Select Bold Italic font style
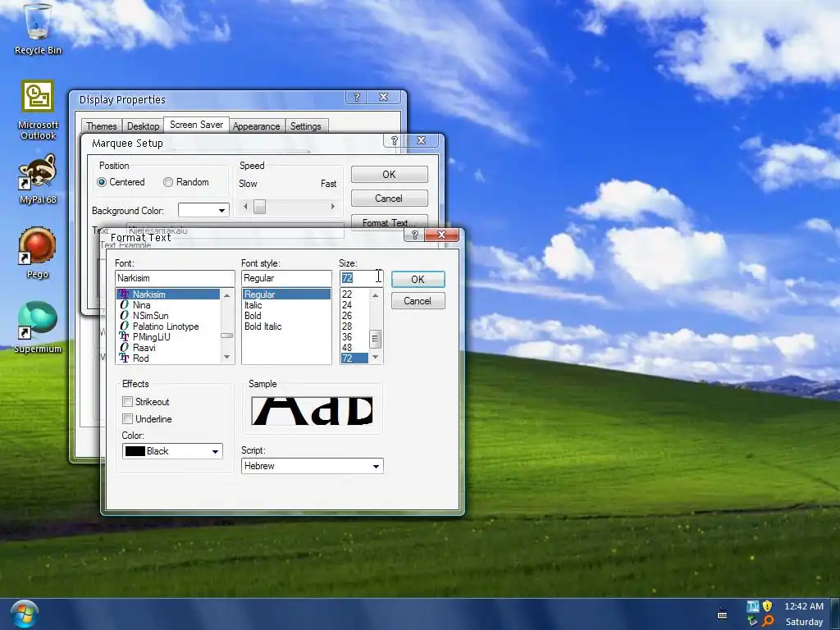Viewport: 840px width, 630px height. (286, 326)
